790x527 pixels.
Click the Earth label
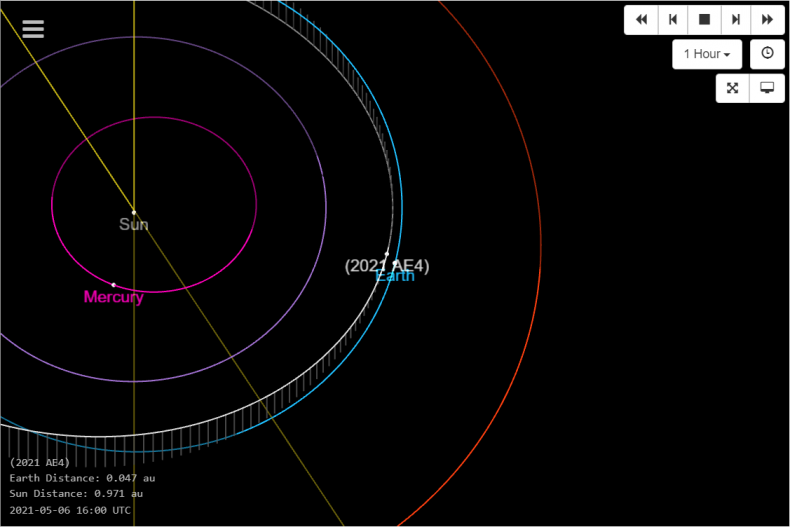[x=395, y=276]
